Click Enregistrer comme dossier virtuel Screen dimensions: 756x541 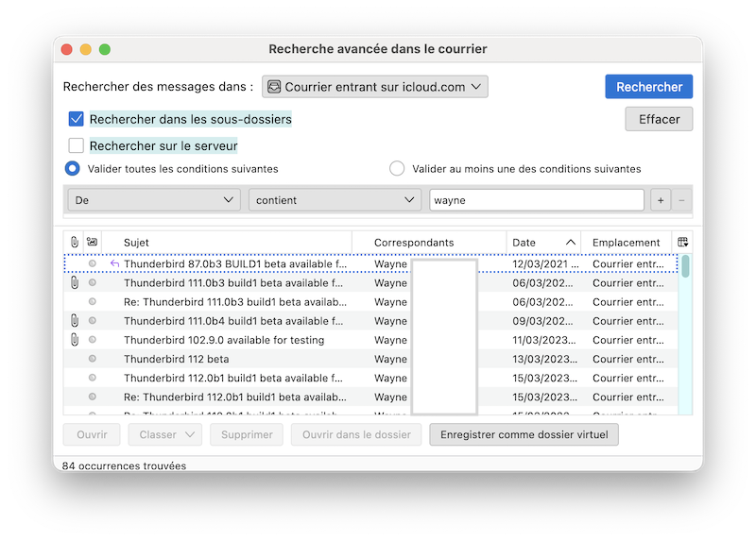tap(524, 434)
